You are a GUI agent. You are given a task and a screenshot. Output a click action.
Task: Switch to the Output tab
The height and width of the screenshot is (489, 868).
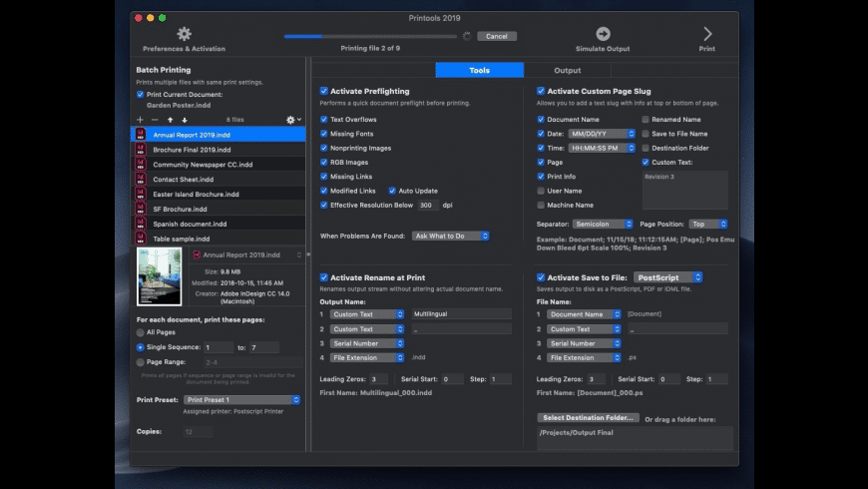coord(568,70)
